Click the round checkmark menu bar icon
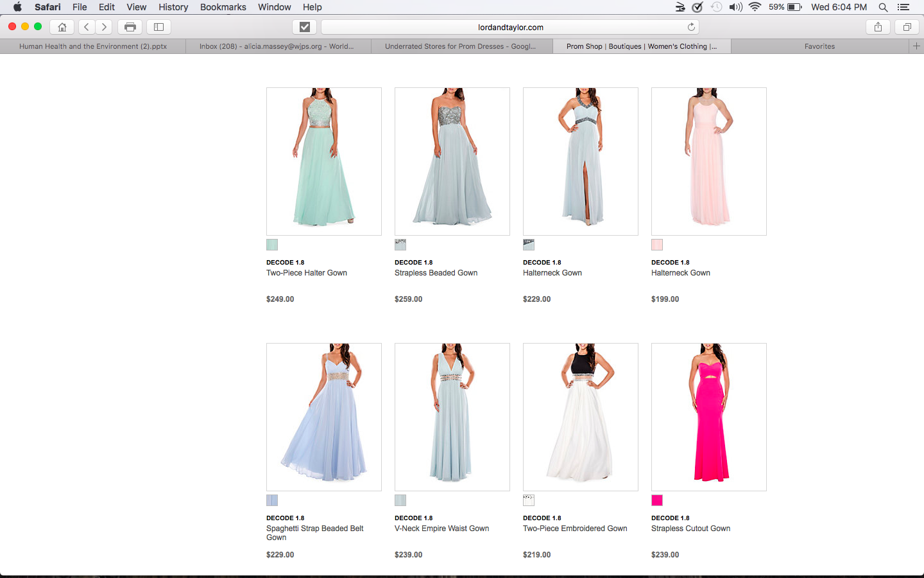Viewport: 924px width, 578px height. [697, 7]
